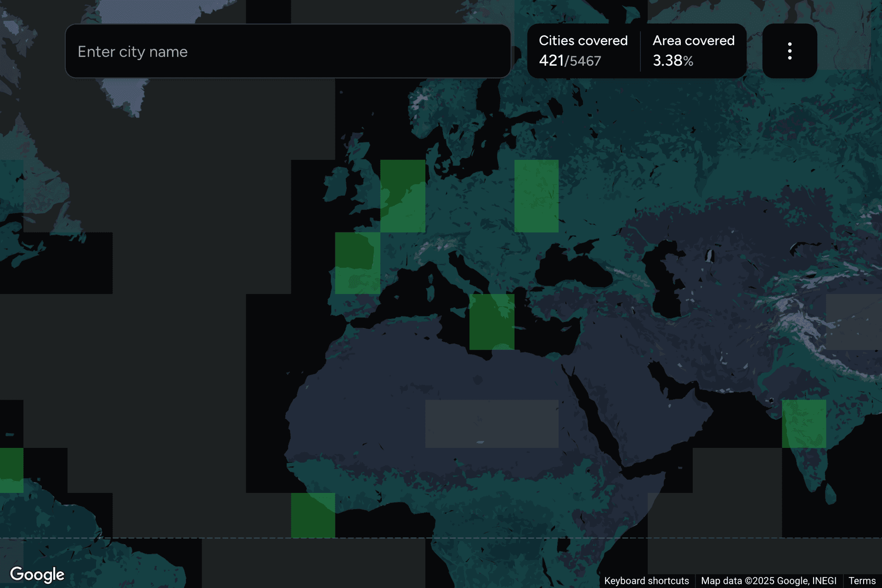This screenshot has width=882, height=588.
Task: Click the Enter city name field
Action: coord(288,51)
